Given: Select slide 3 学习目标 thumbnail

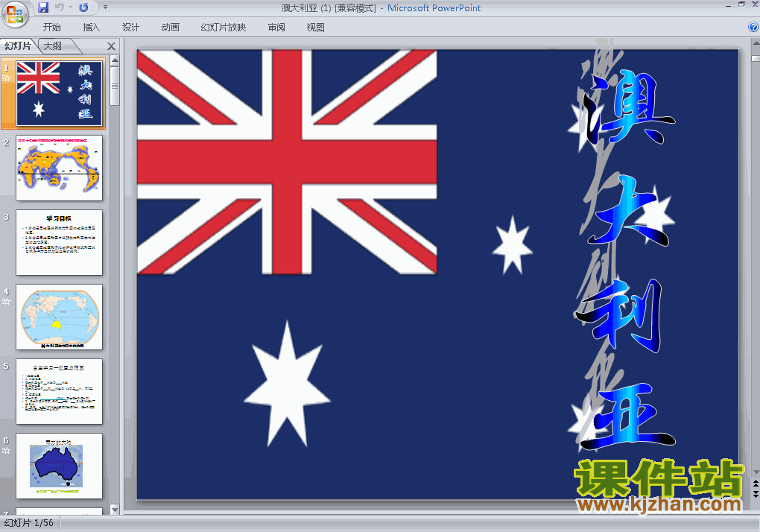Looking at the screenshot, I should pyautogui.click(x=59, y=242).
